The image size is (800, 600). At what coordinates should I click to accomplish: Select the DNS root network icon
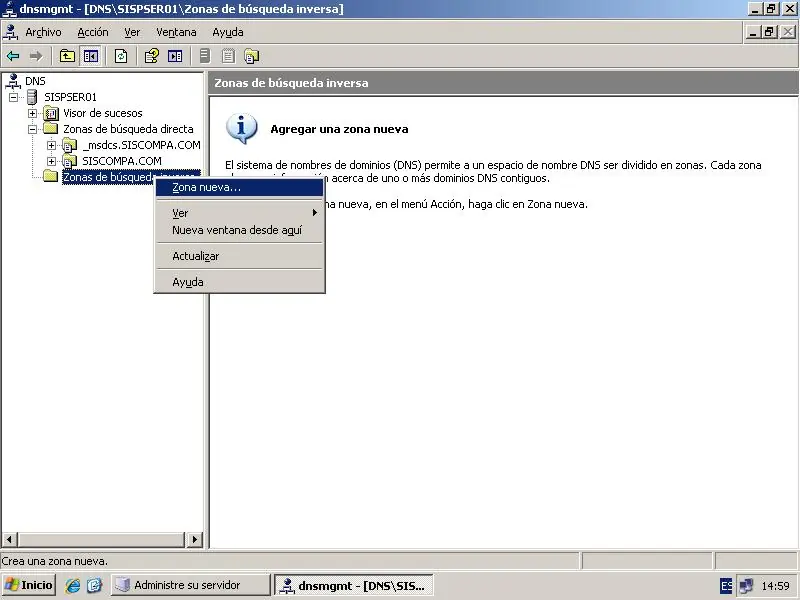click(x=13, y=81)
